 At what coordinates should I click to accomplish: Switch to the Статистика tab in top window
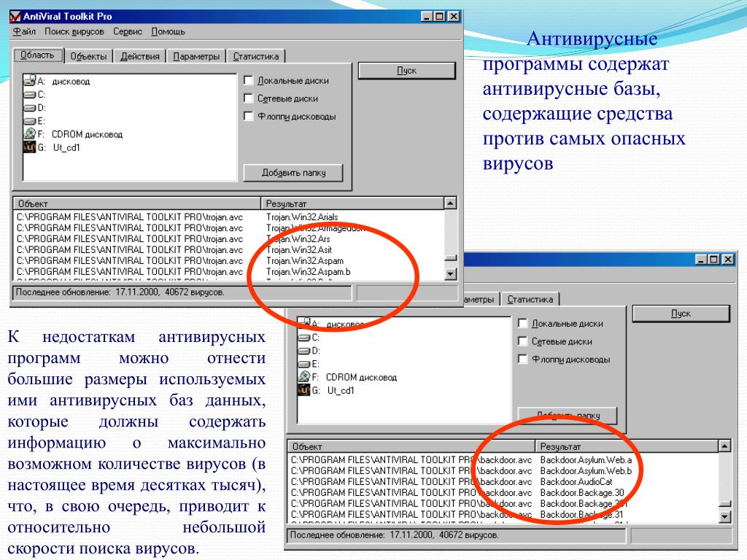click(x=256, y=56)
